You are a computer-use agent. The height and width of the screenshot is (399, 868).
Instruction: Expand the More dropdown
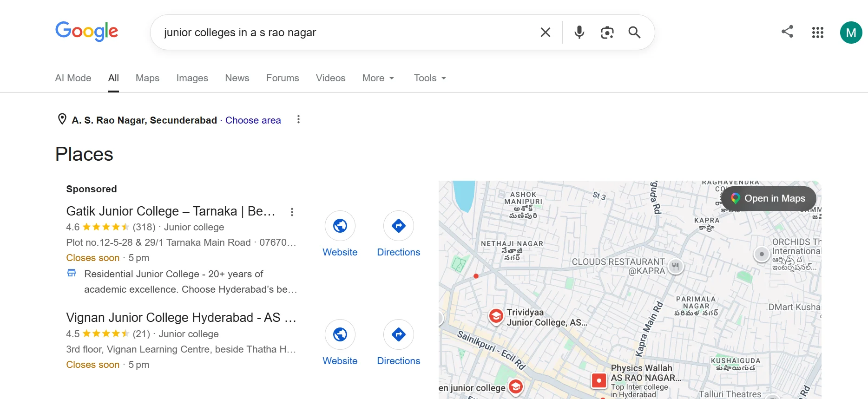point(378,78)
